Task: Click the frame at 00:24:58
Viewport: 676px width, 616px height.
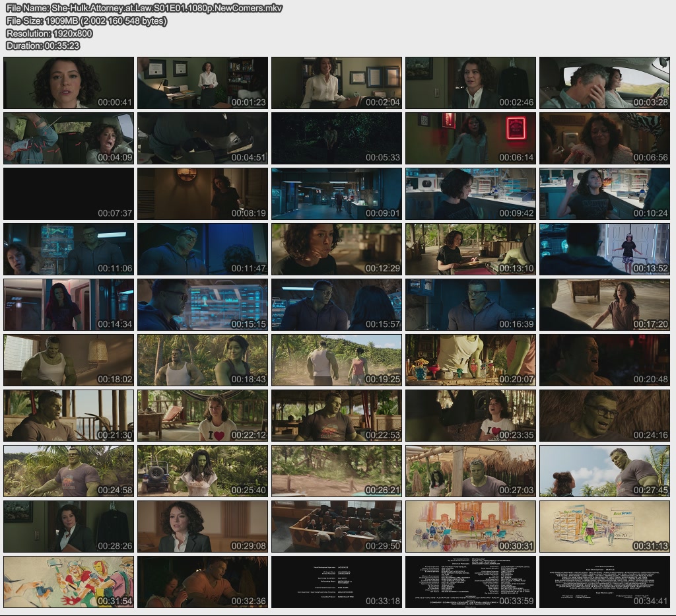Action: click(x=69, y=471)
